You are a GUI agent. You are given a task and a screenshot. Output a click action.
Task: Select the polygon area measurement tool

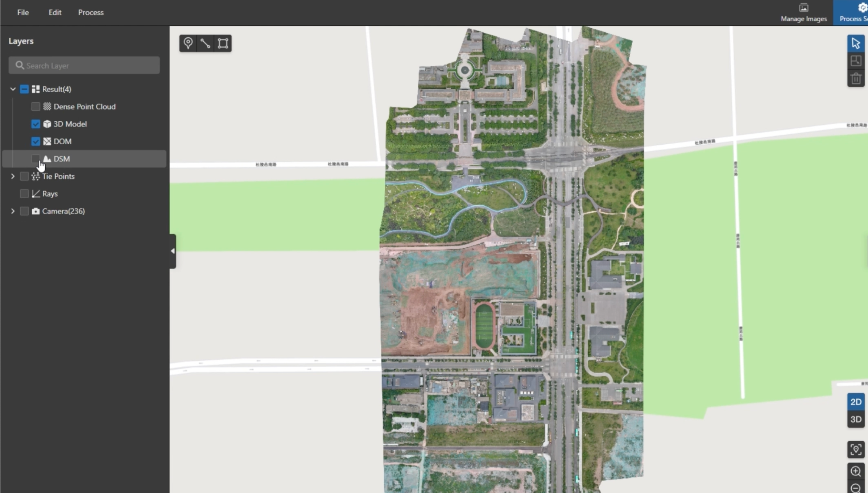(x=223, y=43)
